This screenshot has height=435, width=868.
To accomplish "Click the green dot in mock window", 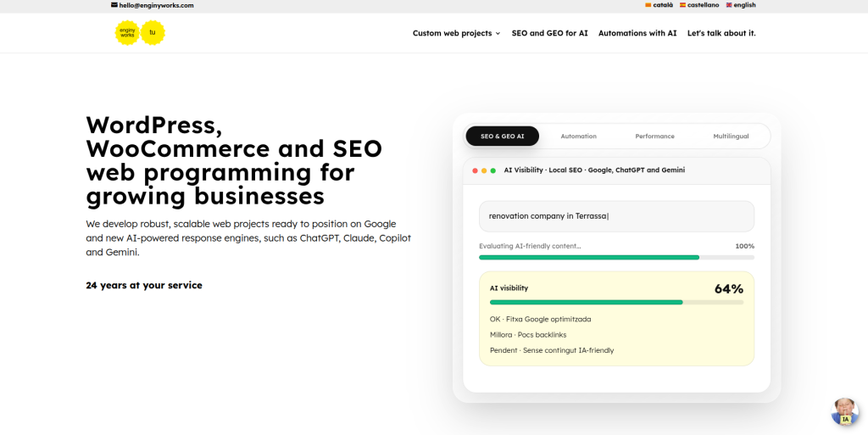I will pos(492,170).
